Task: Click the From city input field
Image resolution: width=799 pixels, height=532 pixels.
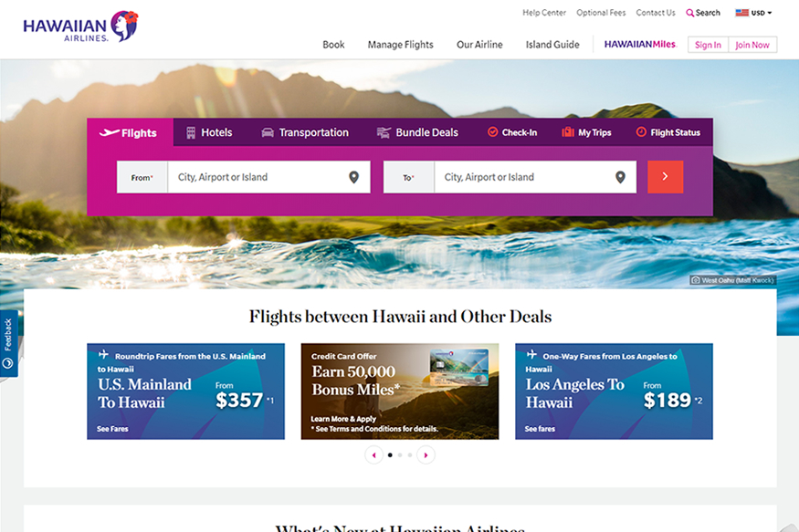Action: click(258, 177)
